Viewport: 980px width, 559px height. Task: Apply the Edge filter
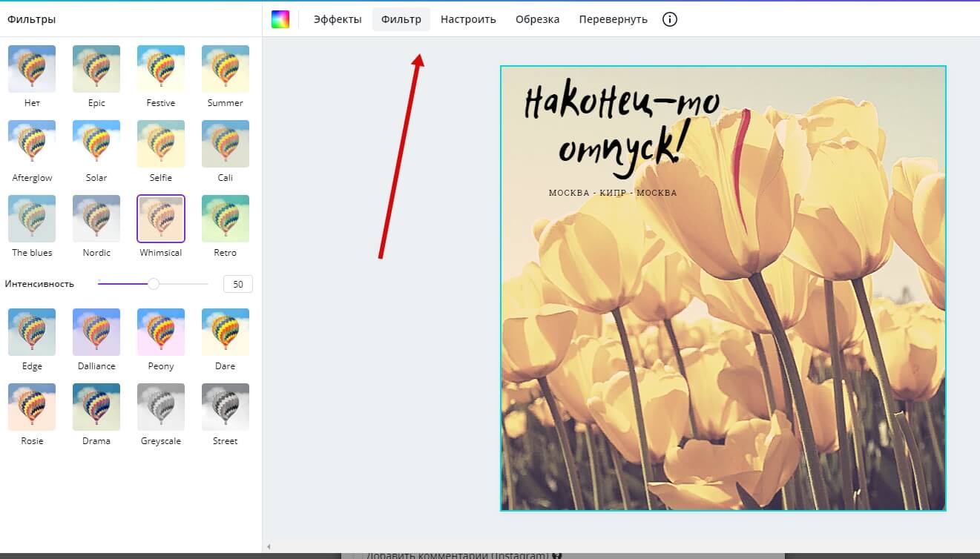point(32,332)
